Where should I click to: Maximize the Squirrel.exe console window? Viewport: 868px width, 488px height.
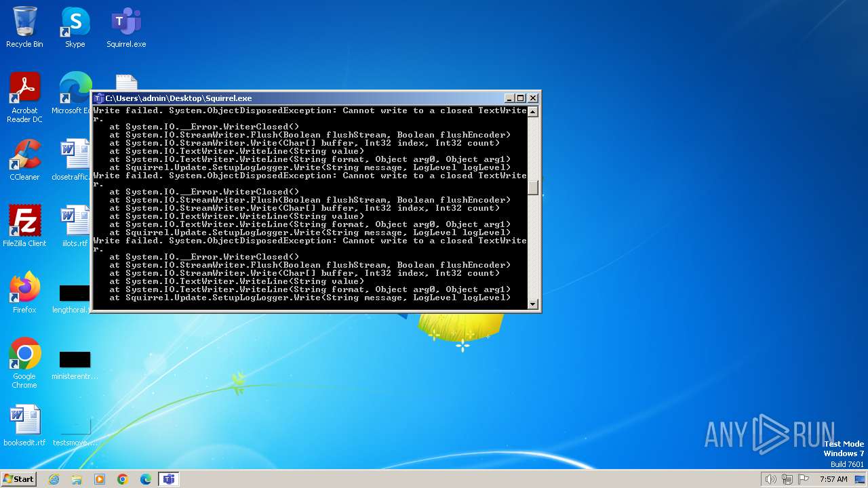[x=521, y=98]
